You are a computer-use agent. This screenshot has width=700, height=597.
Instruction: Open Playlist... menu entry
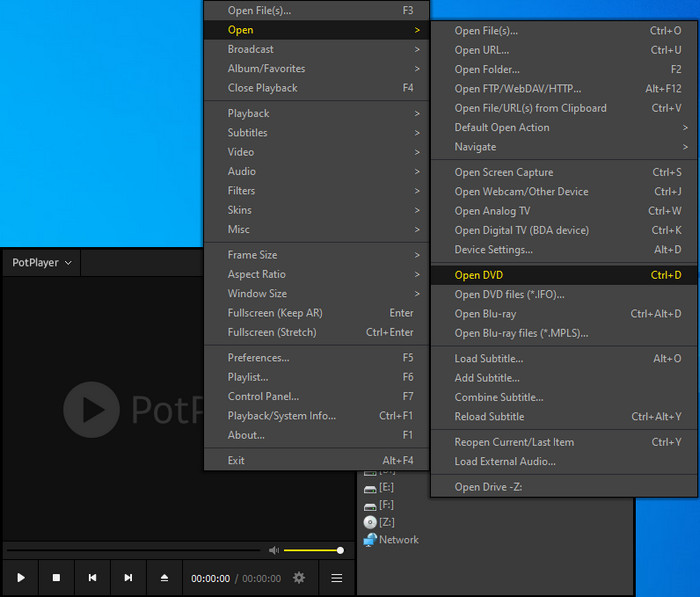(317, 377)
